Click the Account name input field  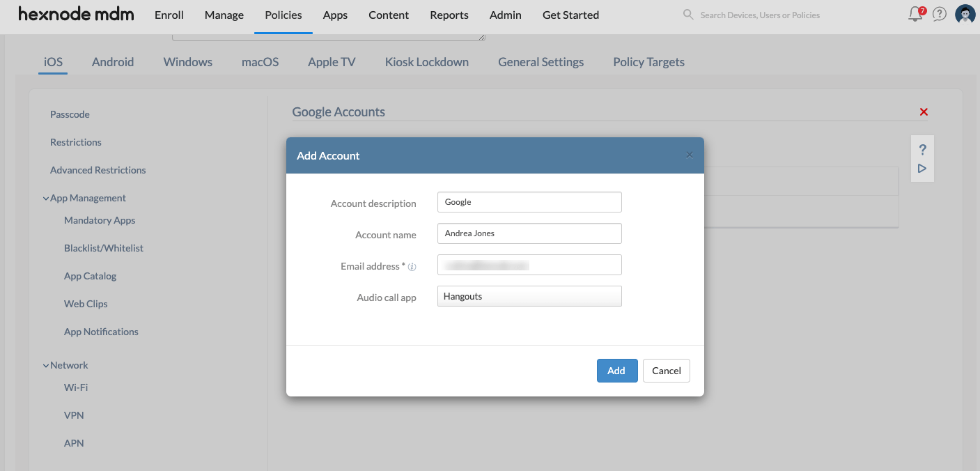pyautogui.click(x=529, y=233)
